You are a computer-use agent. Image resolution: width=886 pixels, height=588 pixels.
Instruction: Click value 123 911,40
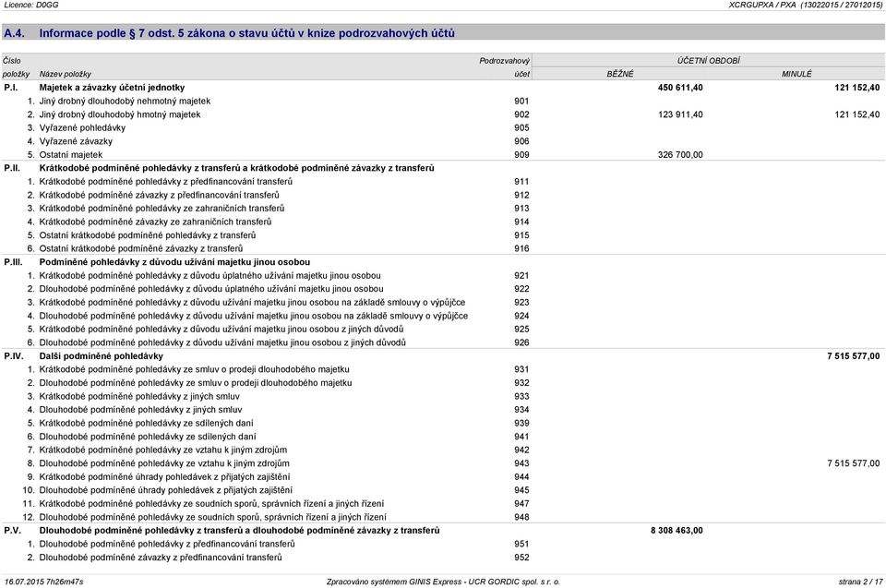click(x=680, y=114)
